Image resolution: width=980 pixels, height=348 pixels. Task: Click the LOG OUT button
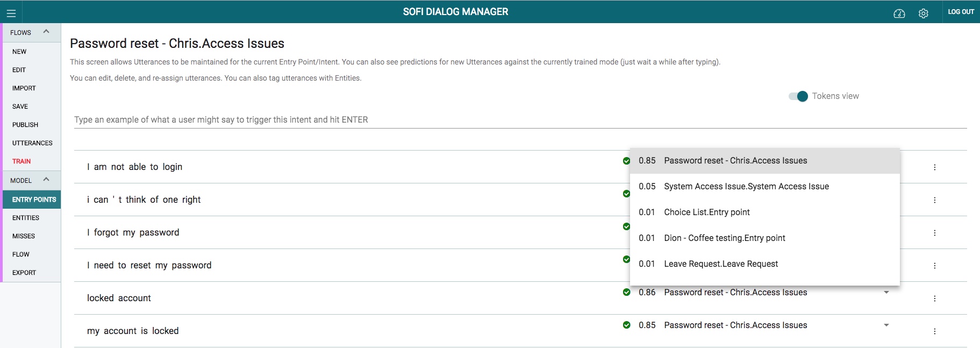point(961,12)
